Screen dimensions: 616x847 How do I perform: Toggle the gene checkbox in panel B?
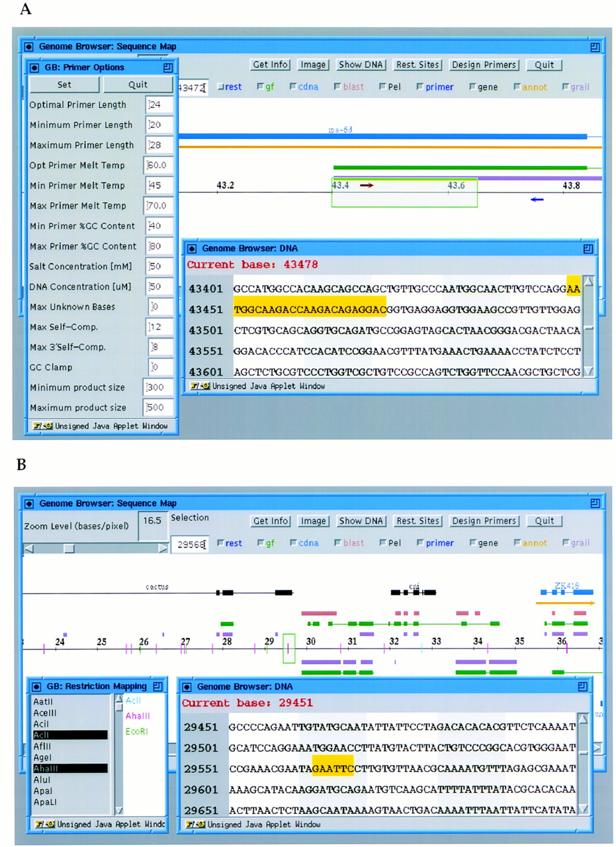(x=472, y=543)
